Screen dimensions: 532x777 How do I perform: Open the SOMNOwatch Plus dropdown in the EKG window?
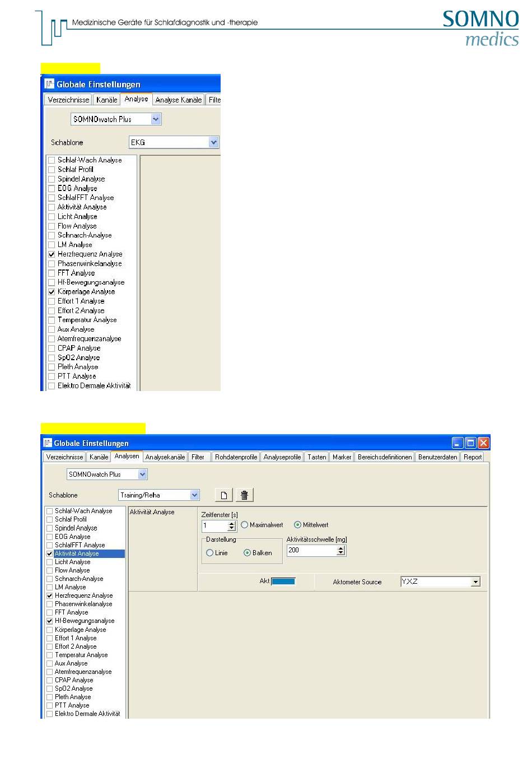pyautogui.click(x=156, y=119)
